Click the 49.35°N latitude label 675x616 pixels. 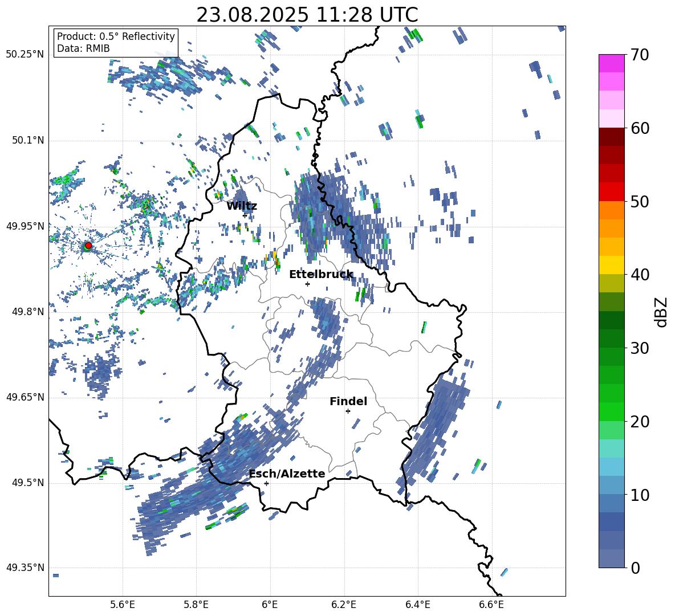coord(25,568)
